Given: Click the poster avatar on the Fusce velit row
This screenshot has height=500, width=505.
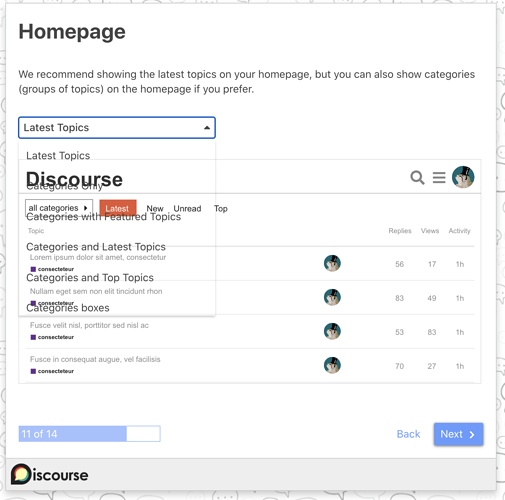Looking at the screenshot, I should pos(332,331).
